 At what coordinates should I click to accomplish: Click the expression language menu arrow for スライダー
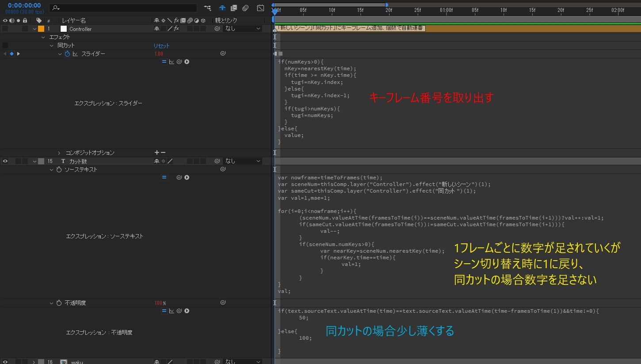click(x=187, y=62)
